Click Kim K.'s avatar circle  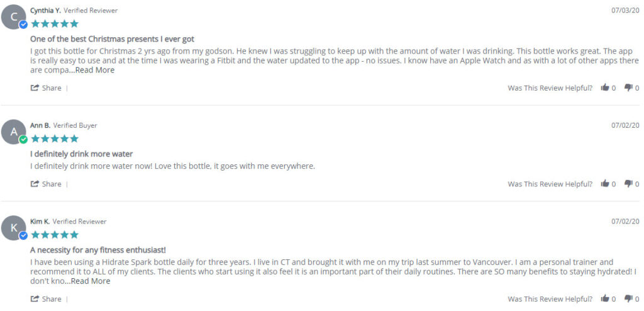coord(14,227)
